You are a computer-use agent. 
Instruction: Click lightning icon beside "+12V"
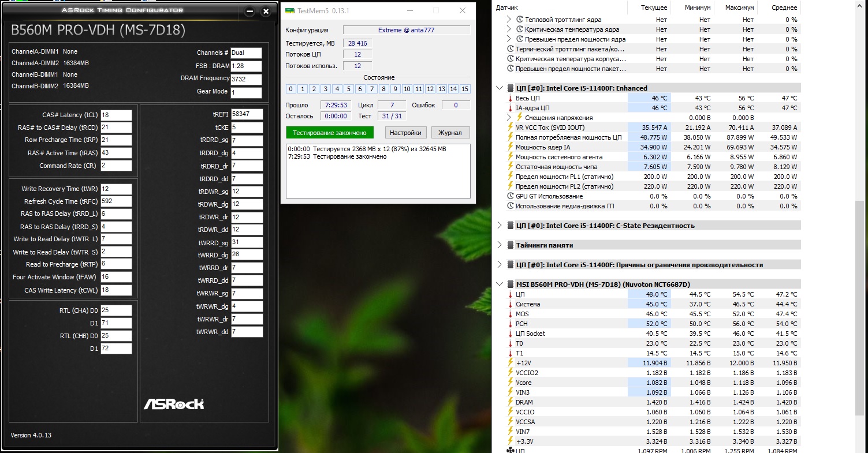pos(510,363)
